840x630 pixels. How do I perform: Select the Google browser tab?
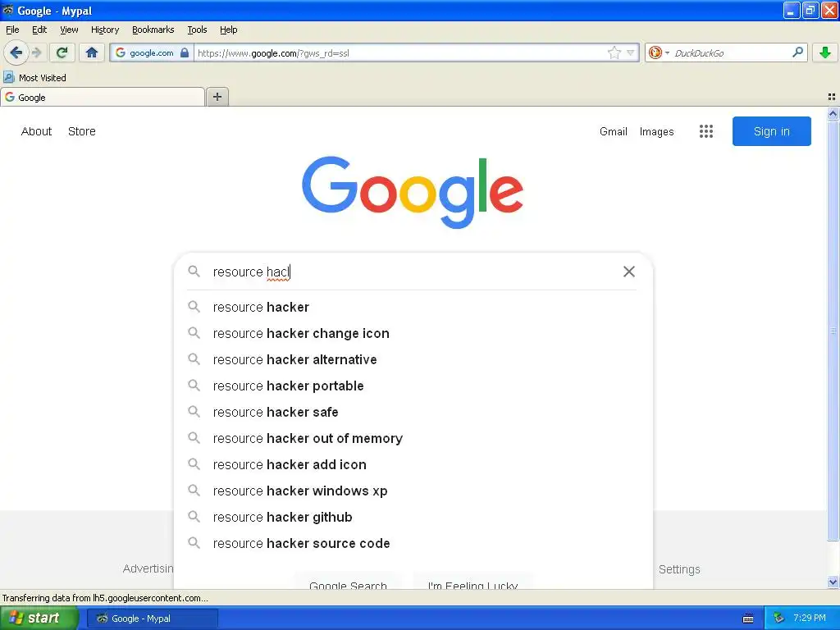[x=103, y=97]
